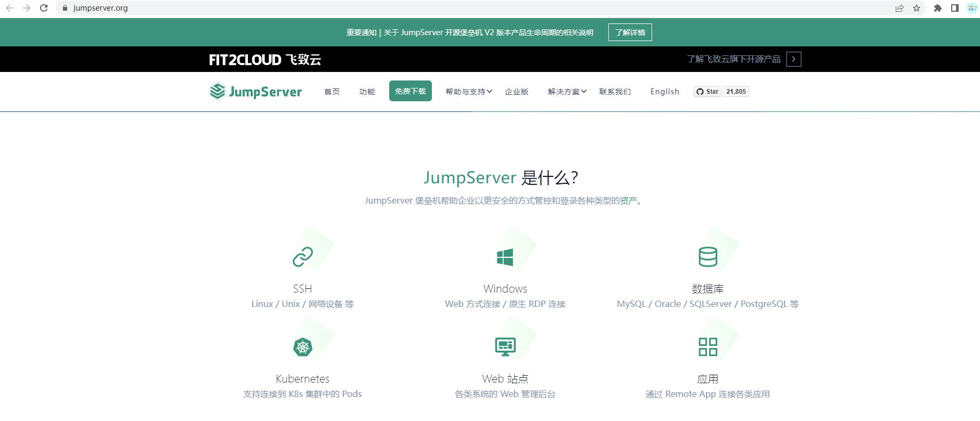Click the 21,805 star count

pos(736,92)
